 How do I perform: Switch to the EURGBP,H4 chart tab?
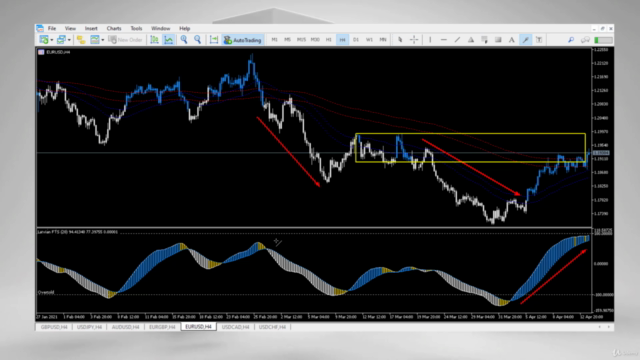tap(162, 327)
